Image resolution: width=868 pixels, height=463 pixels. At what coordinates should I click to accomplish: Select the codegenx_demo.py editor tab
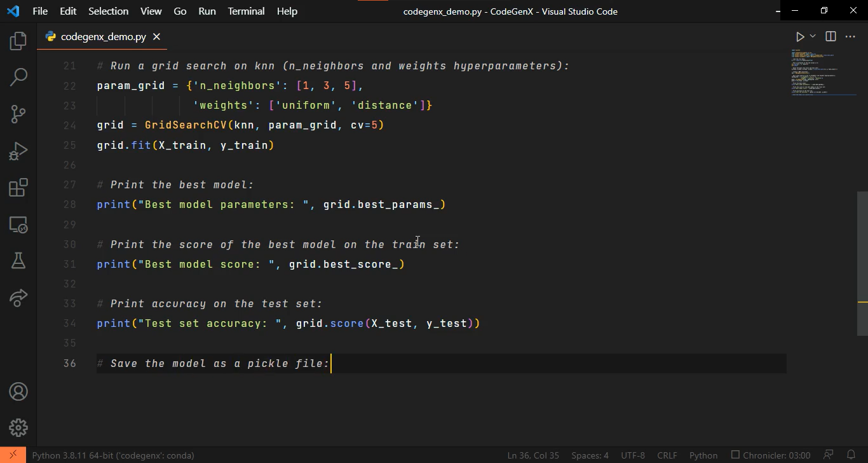pos(102,37)
